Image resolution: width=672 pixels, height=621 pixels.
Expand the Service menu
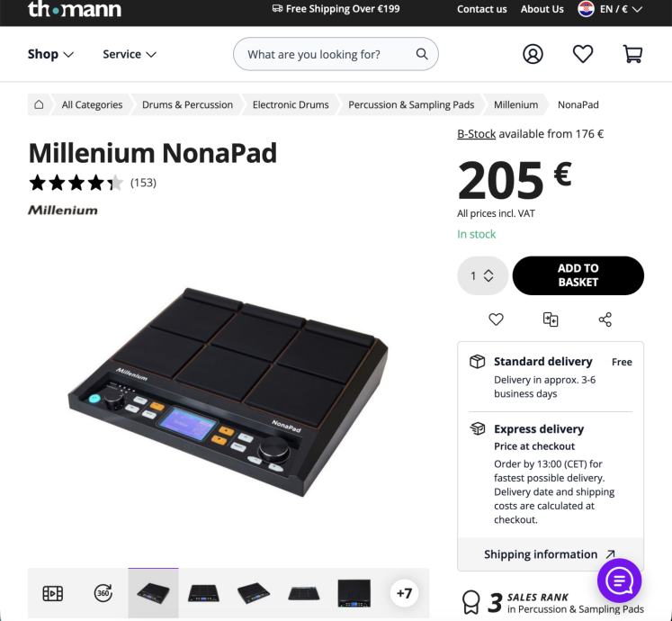coord(130,54)
